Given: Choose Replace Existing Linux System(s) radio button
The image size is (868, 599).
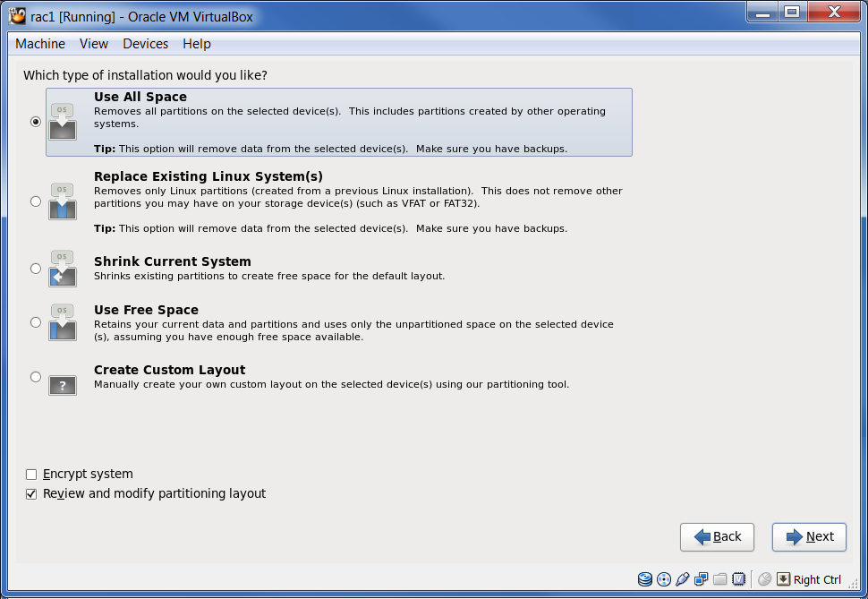Looking at the screenshot, I should (x=36, y=201).
